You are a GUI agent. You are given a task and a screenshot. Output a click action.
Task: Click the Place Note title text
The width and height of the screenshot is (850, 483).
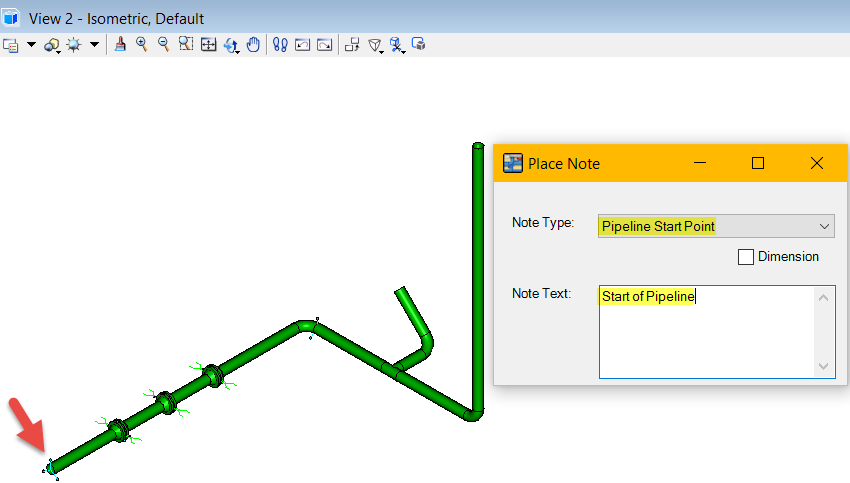tap(564, 164)
